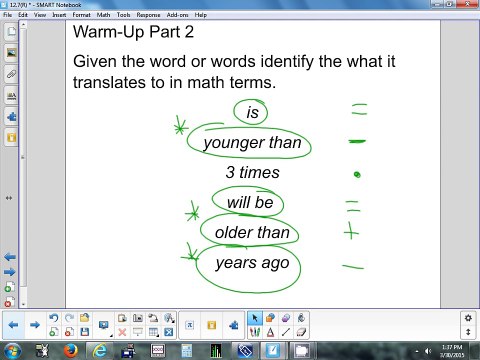This screenshot has height=360, width=480.
Task: Open the Edit menu
Action: pos(23,15)
